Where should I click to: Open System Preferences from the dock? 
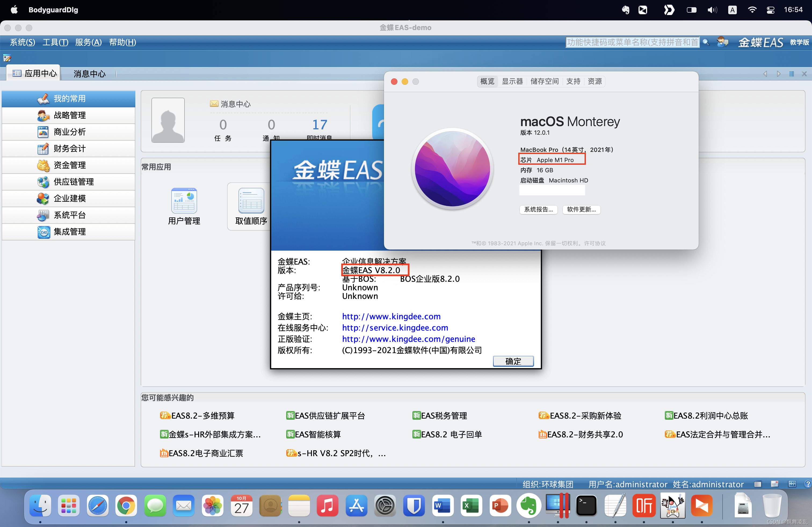385,505
